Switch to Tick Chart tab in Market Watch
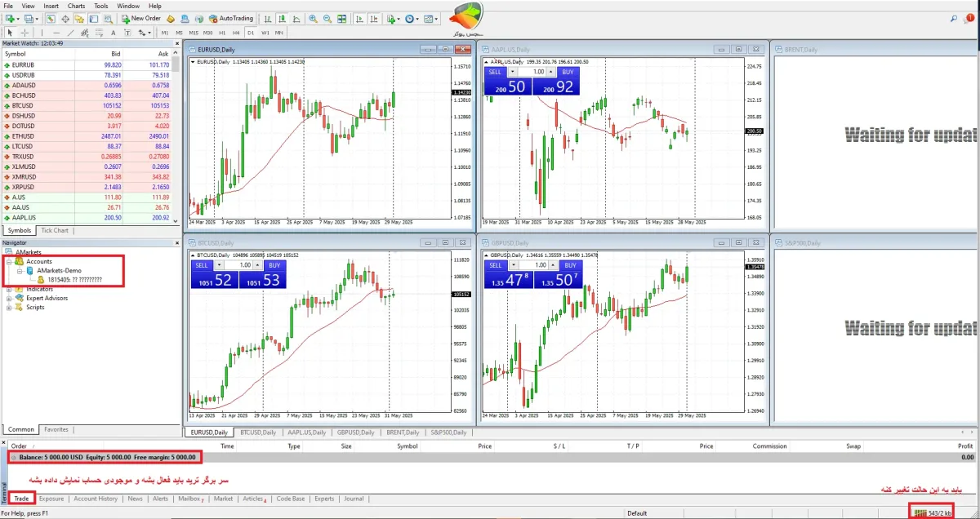 pyautogui.click(x=56, y=230)
